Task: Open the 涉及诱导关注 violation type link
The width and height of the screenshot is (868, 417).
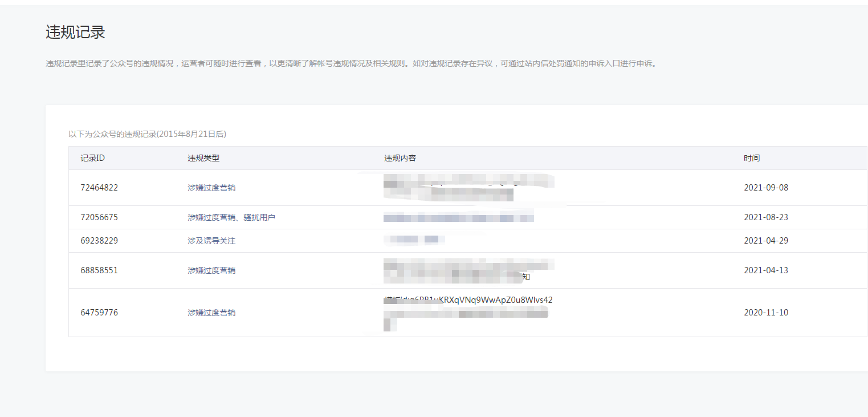Action: [x=211, y=241]
